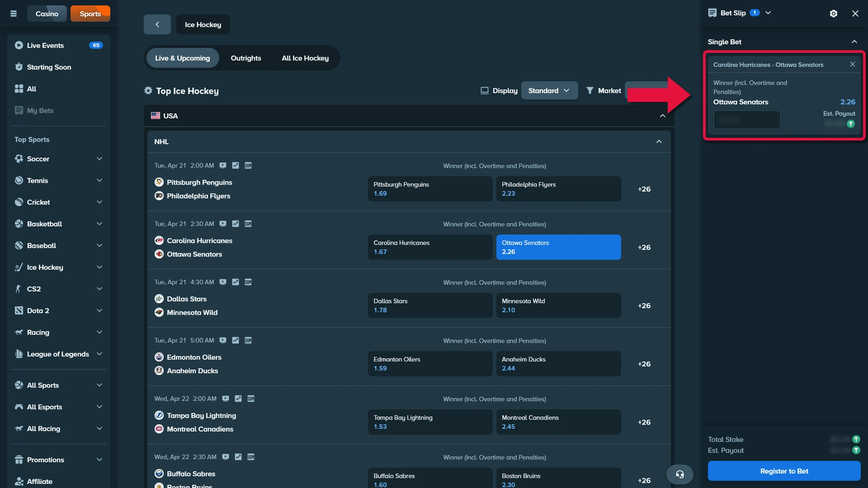
Task: Click live stream icon for Tampa Bay Lightning match
Action: coord(226,399)
